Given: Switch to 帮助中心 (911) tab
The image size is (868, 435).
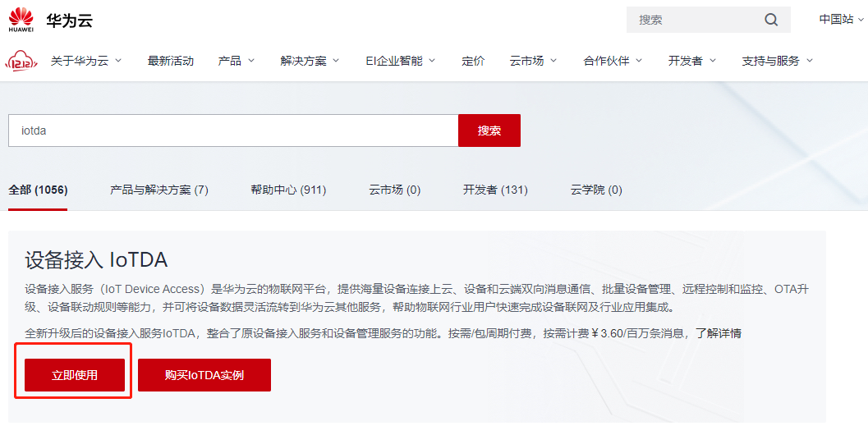Looking at the screenshot, I should (x=288, y=190).
